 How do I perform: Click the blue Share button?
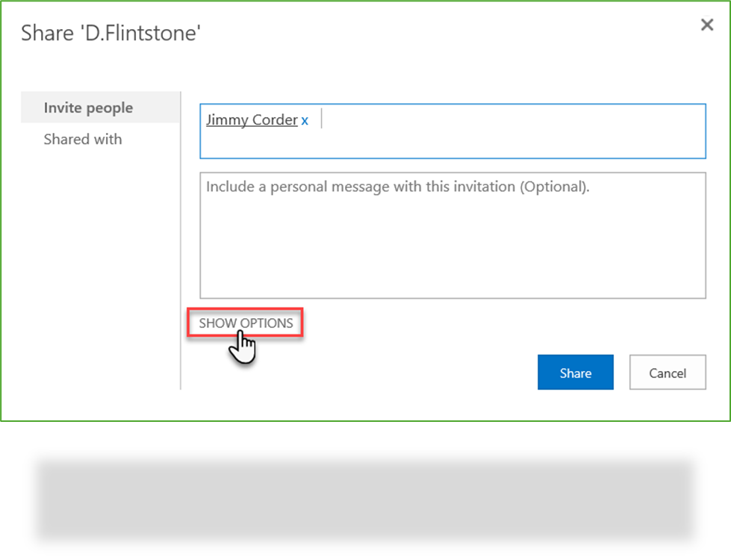coord(575,372)
